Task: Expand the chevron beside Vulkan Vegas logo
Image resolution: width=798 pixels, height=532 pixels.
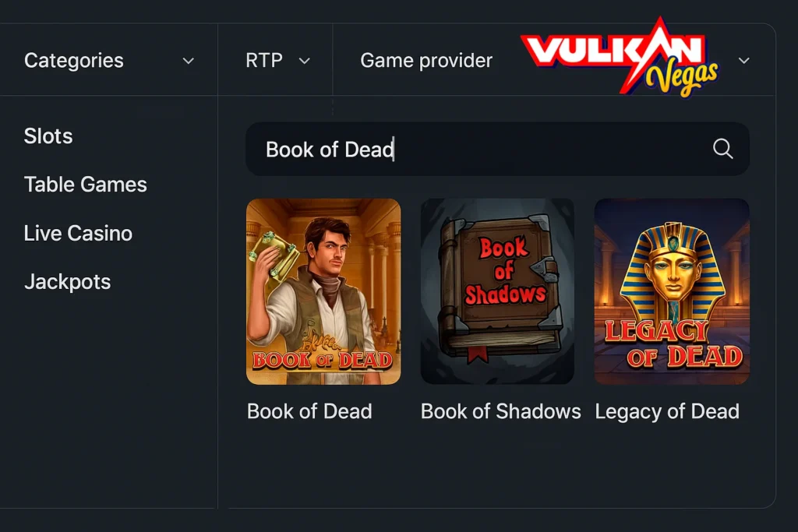Action: [743, 61]
